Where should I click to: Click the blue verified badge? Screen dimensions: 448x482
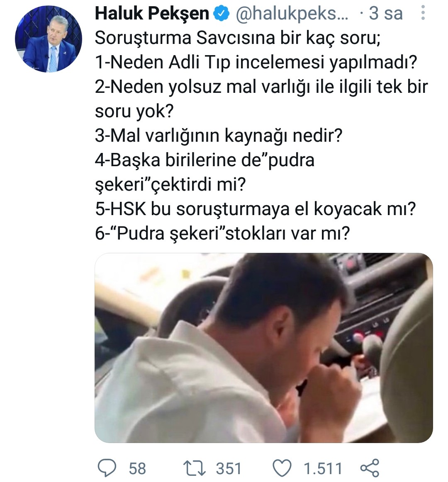(221, 14)
